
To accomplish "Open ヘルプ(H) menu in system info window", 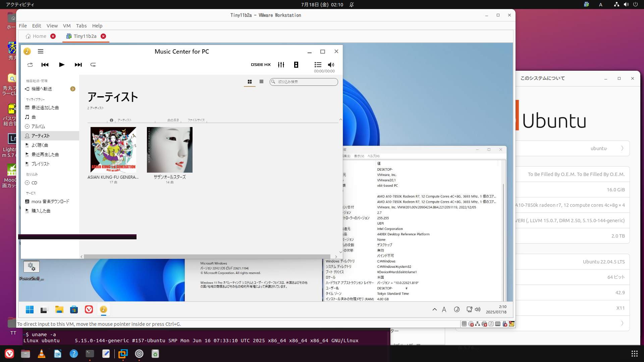I will 373,156.
